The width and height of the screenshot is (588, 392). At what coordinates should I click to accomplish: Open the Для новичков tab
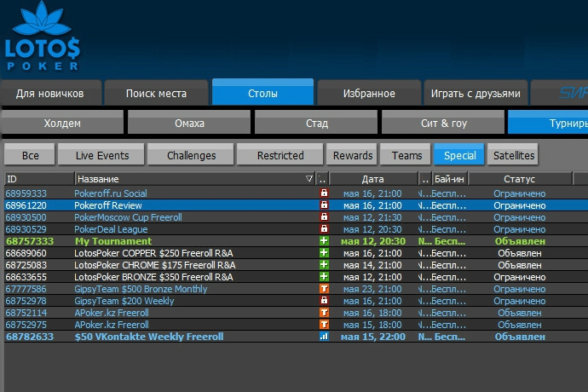(50, 93)
